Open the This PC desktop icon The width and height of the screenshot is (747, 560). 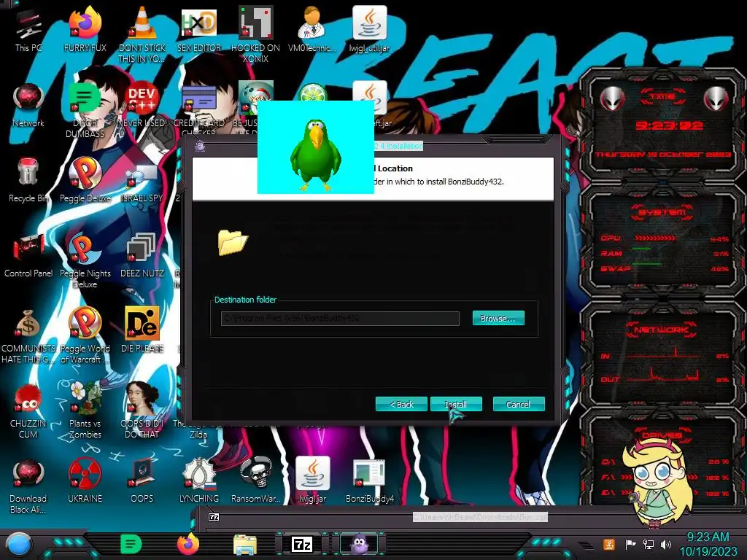(28, 30)
